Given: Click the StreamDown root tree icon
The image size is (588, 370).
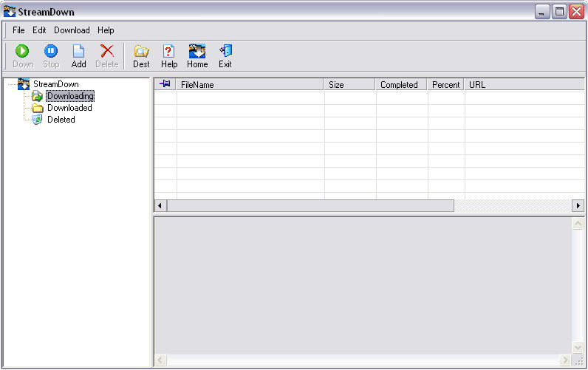Looking at the screenshot, I should tap(24, 84).
